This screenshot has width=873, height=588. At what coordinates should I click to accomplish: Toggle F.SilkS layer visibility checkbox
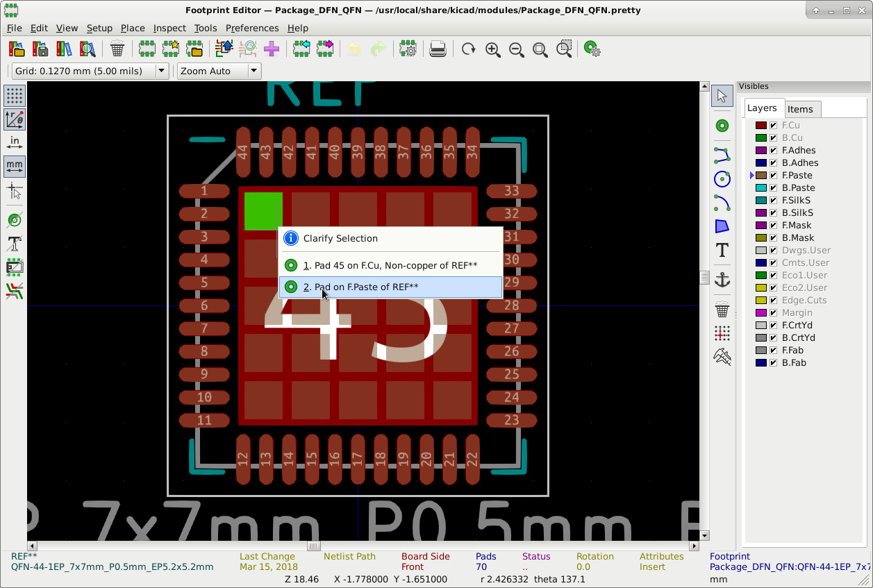773,201
